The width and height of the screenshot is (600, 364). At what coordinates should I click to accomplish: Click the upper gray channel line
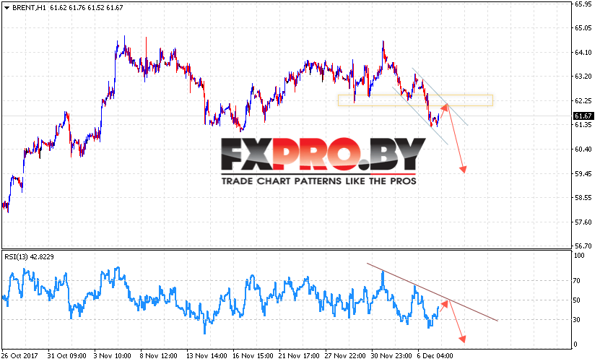[x=440, y=97]
